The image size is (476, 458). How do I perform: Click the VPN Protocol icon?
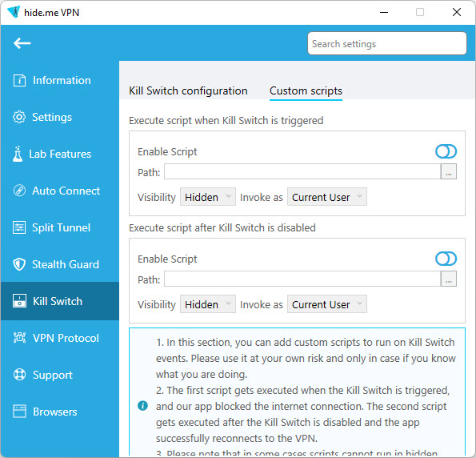tap(19, 338)
